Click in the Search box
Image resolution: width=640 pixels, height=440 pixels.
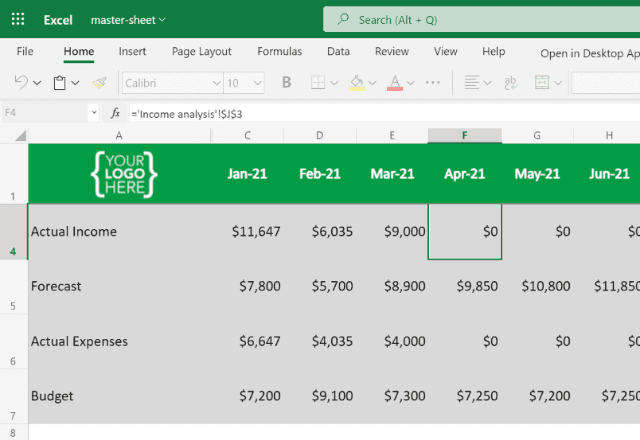pyautogui.click(x=482, y=19)
